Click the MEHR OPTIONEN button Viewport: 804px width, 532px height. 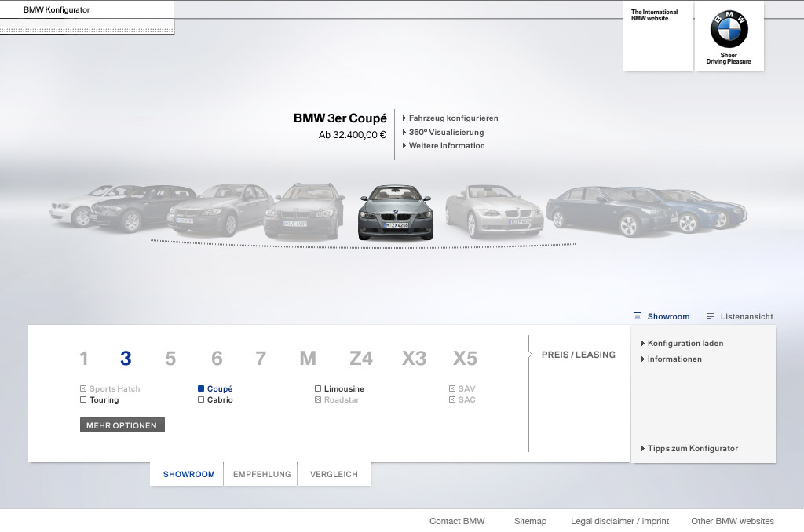(x=122, y=425)
